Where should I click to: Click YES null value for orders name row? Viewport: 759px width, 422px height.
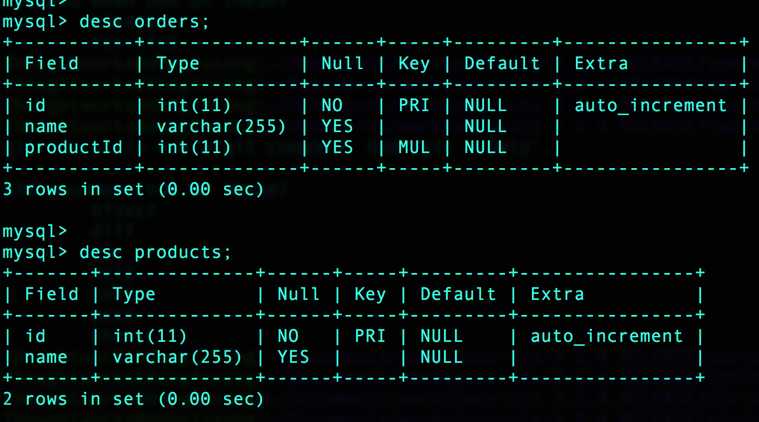click(337, 127)
